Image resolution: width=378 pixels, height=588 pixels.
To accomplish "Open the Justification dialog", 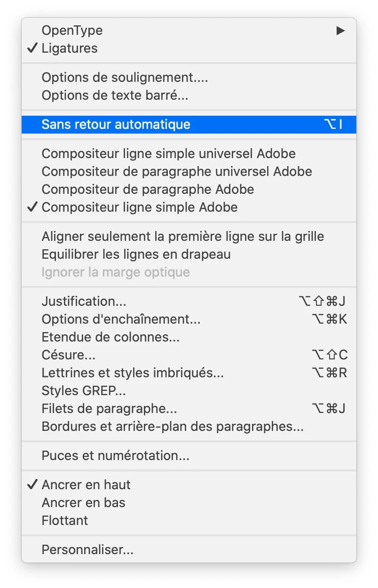I will click(x=84, y=302).
